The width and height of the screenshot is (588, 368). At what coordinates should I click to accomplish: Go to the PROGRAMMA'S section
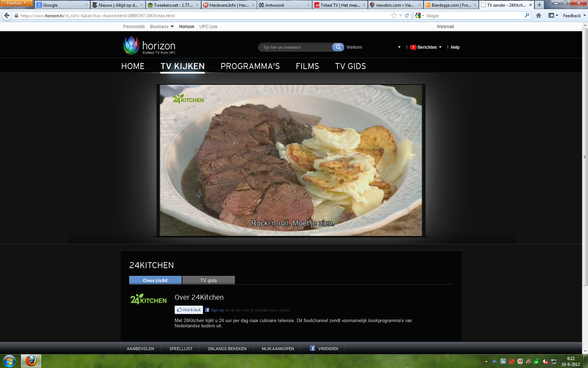250,66
